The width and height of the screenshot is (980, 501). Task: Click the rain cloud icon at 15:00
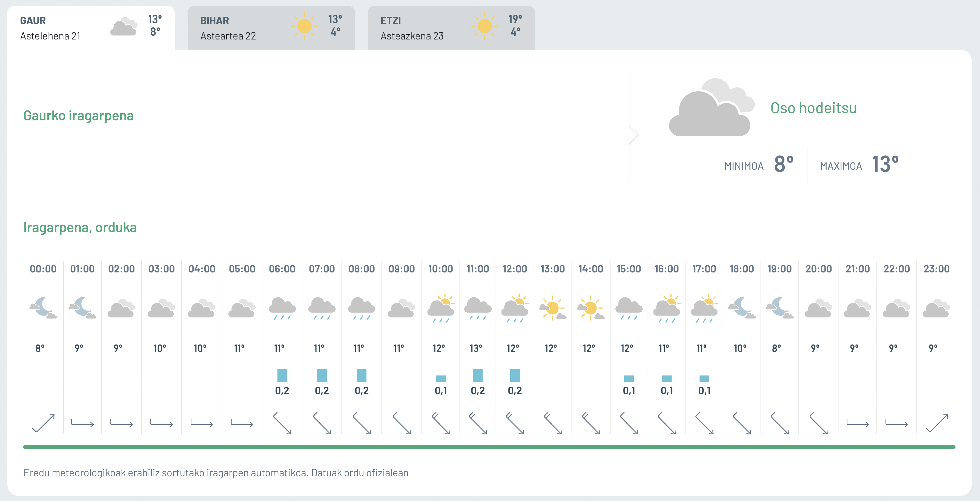[x=629, y=308]
